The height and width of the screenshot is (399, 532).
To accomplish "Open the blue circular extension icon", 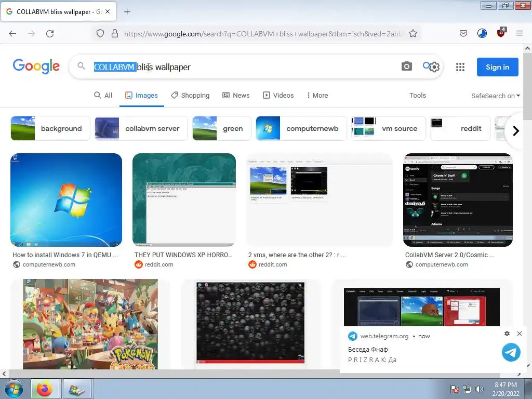I will click(482, 33).
